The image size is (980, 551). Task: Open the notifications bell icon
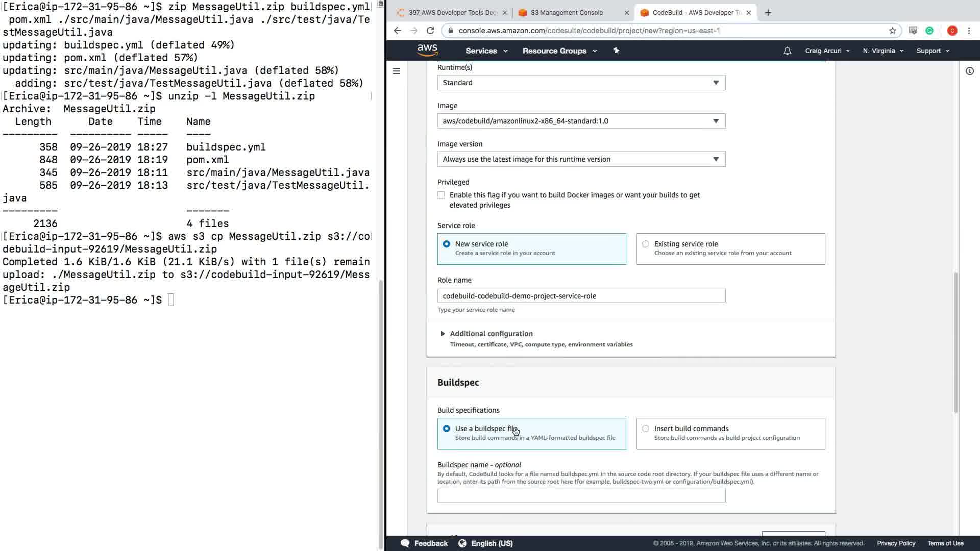pos(787,51)
